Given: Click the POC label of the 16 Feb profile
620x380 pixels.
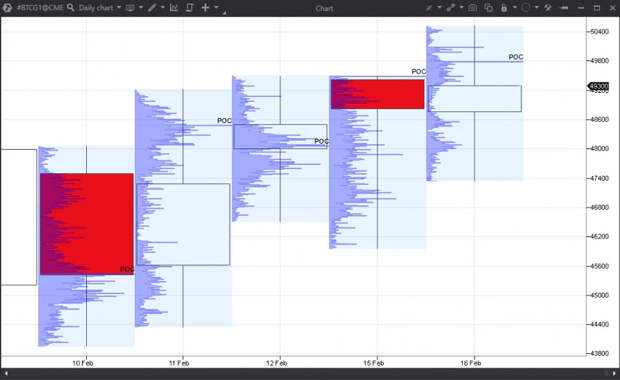Looking at the screenshot, I should [x=516, y=57].
